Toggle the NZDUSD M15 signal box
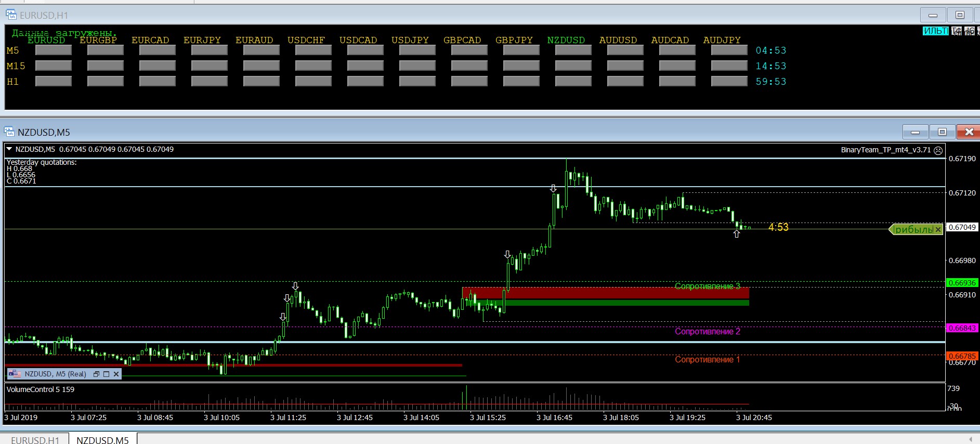 click(x=573, y=66)
